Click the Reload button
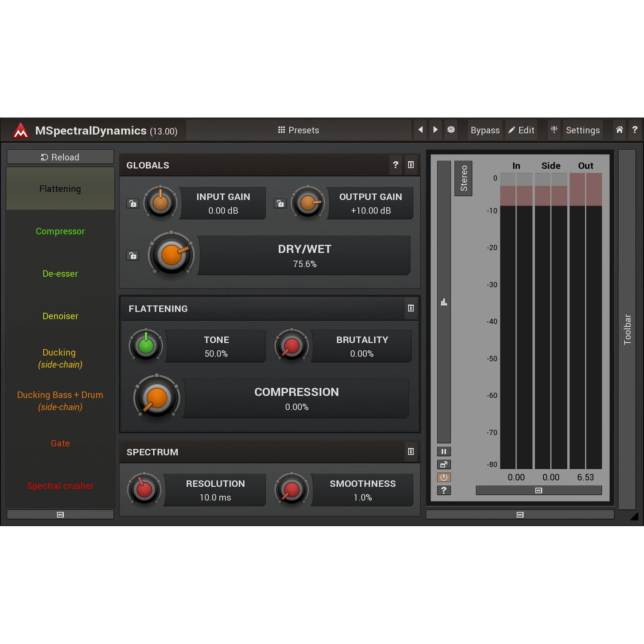Screen dimensions: 644x644 coord(60,157)
